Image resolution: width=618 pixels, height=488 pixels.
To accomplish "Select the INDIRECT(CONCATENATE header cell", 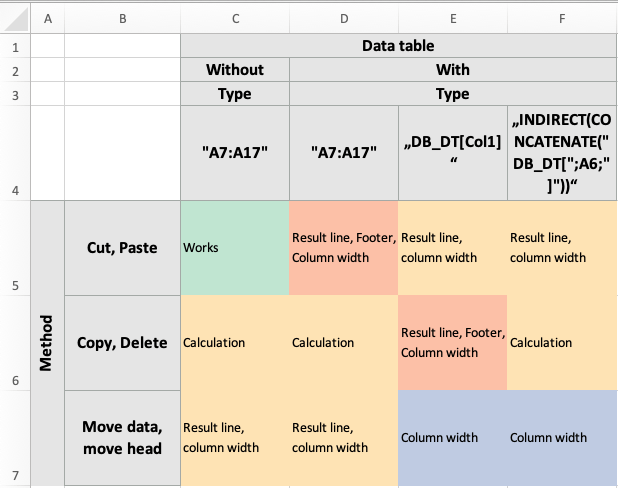I will (562, 153).
